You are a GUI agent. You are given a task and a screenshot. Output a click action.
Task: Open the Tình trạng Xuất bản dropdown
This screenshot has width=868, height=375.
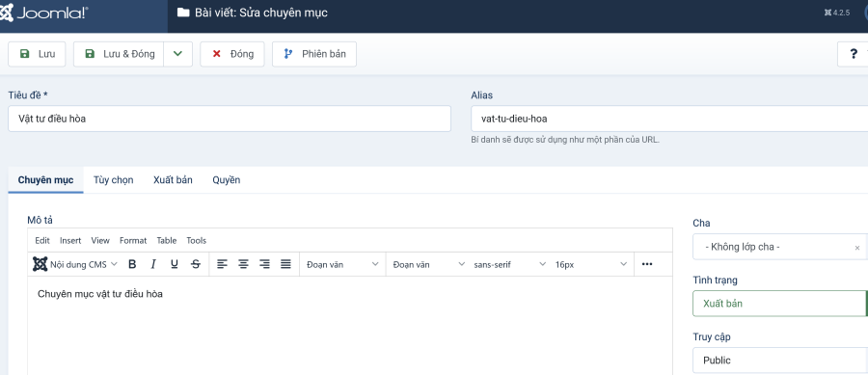780,304
